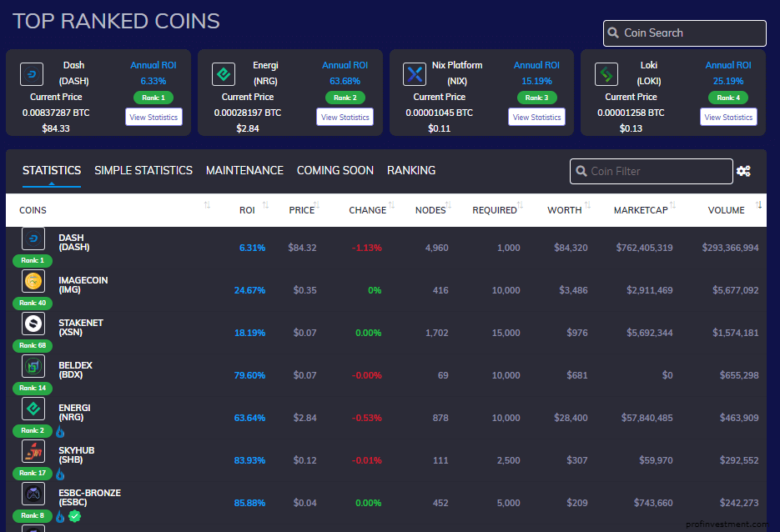Image resolution: width=780 pixels, height=532 pixels.
Task: View Statistics for Dash card
Action: [x=153, y=118]
